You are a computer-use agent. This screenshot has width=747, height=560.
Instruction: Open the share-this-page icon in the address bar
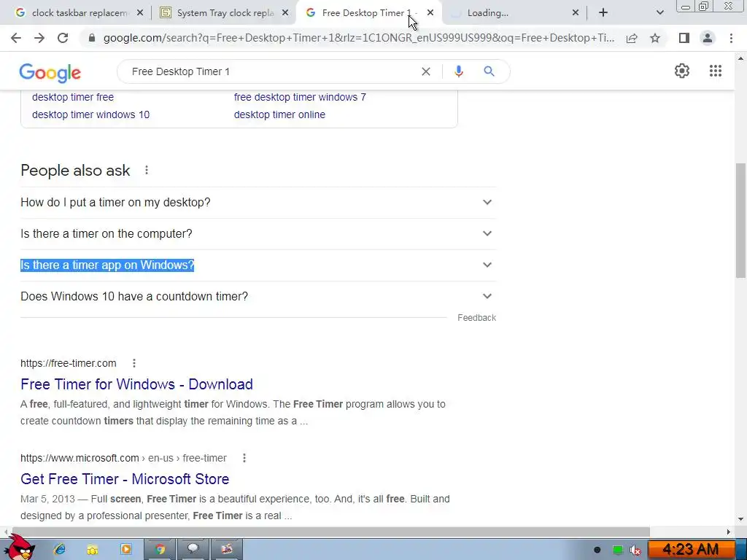[632, 38]
